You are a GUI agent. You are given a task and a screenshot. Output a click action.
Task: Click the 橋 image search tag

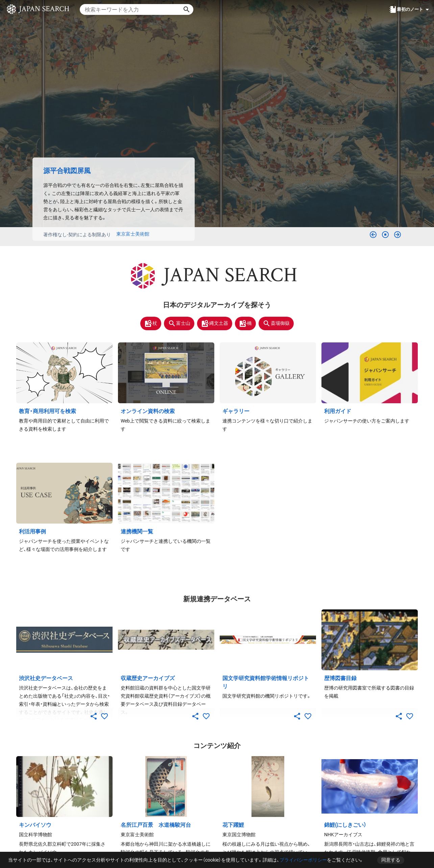coord(245,323)
